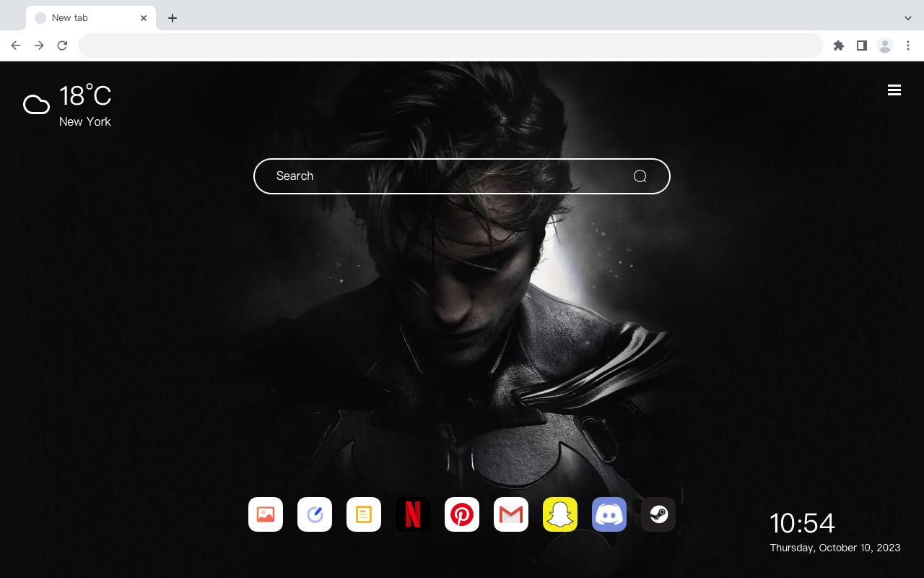Open the hamburger menu on the page
The height and width of the screenshot is (578, 924).
point(894,90)
